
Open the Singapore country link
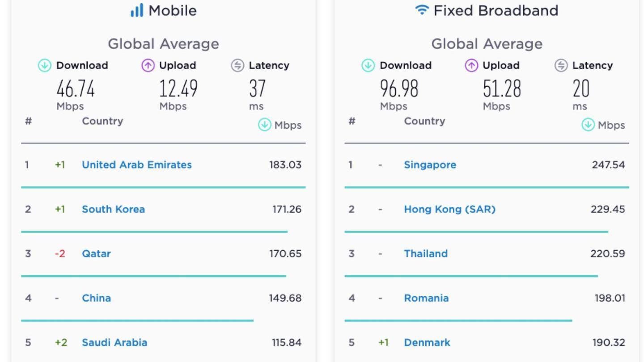pyautogui.click(x=430, y=165)
